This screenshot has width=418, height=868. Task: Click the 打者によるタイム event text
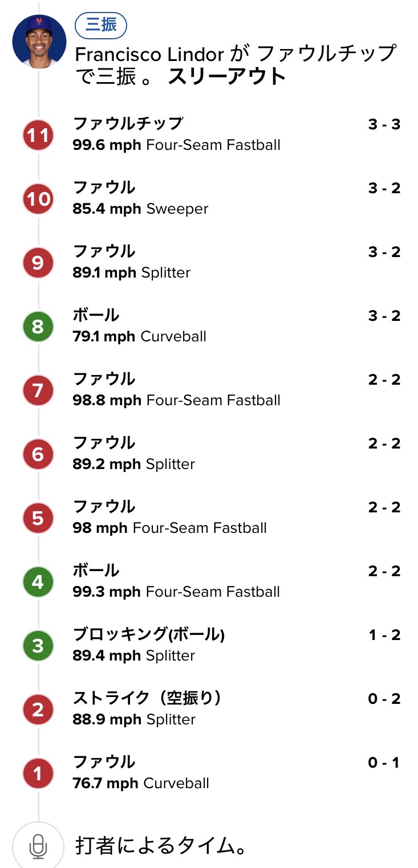tap(162, 846)
